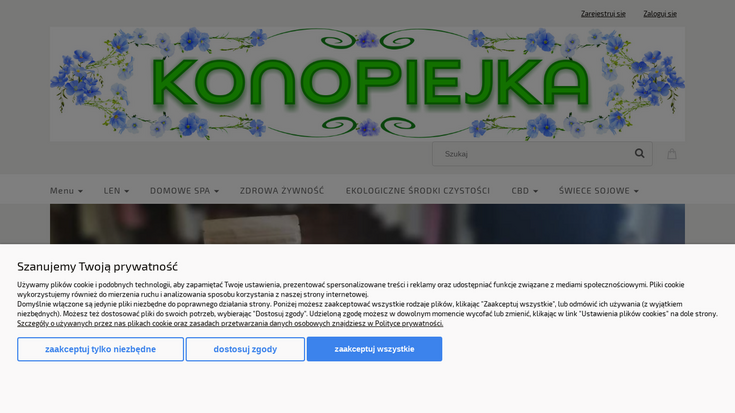Expand the Menu dropdown

coord(66,191)
